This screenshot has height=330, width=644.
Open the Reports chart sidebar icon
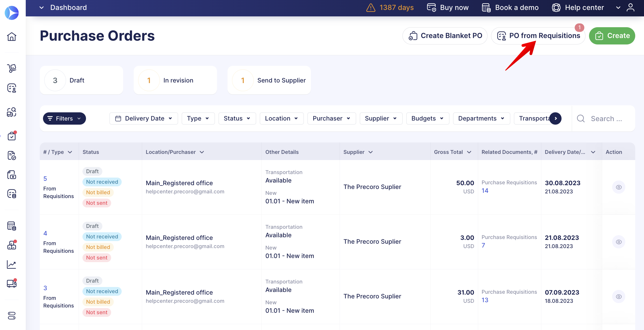point(12,264)
